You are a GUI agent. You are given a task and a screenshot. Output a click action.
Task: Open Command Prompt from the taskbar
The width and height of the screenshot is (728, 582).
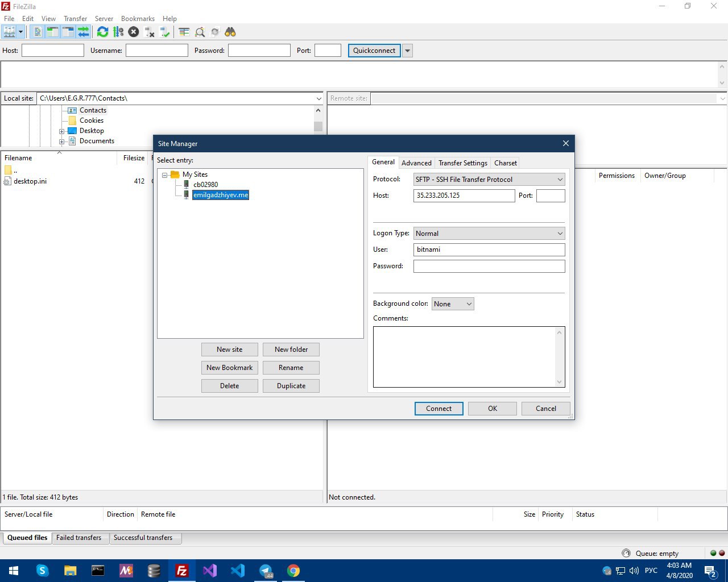[x=98, y=571]
